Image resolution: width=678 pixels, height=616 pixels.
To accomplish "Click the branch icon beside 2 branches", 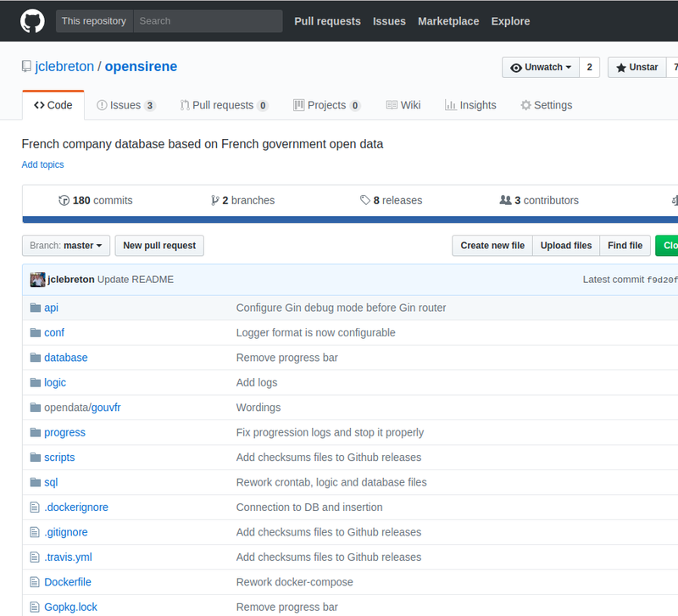I will 215,201.
